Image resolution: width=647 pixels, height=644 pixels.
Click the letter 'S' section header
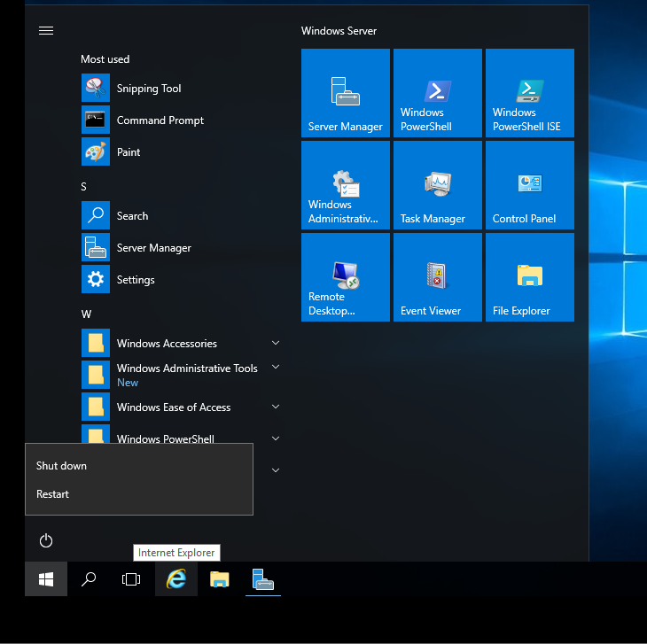coord(84,187)
